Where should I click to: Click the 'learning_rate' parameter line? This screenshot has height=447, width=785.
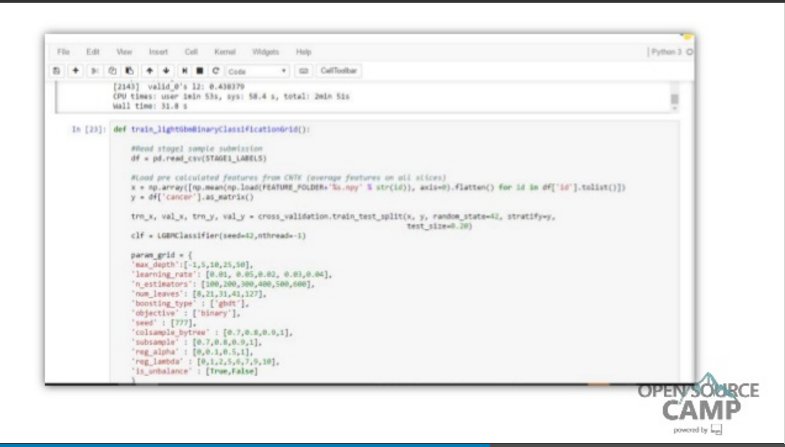point(231,274)
